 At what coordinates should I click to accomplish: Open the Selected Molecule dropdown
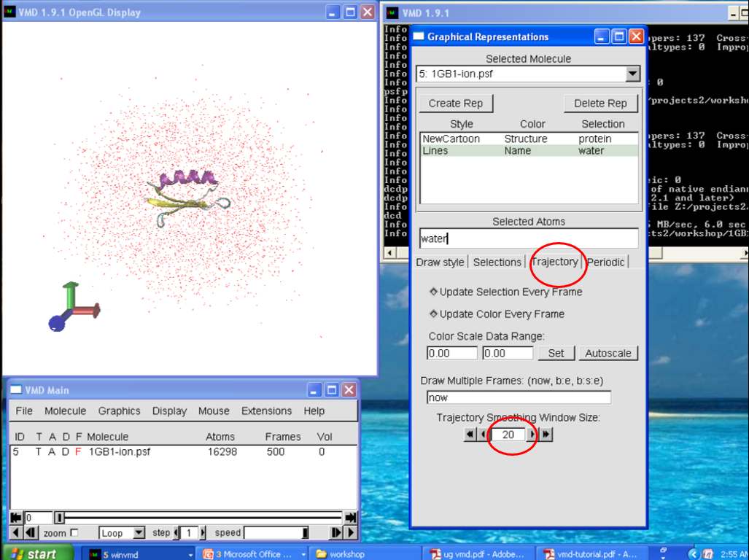tap(632, 74)
